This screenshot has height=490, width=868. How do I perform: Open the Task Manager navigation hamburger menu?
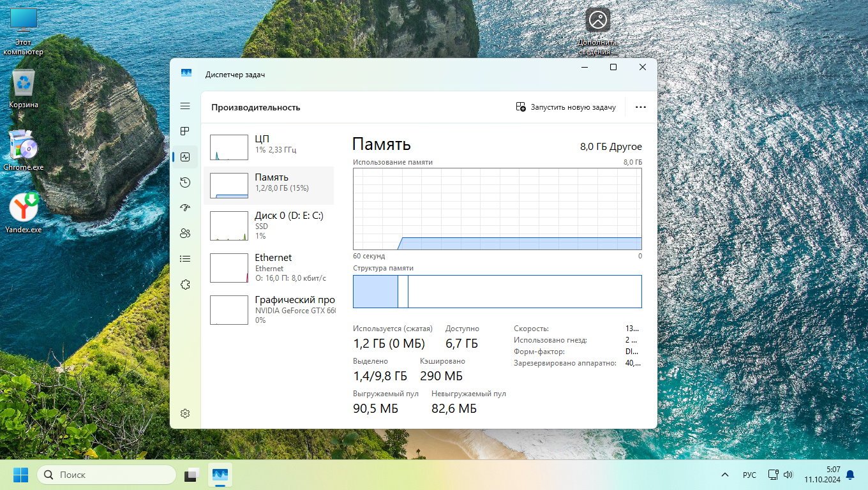(185, 106)
